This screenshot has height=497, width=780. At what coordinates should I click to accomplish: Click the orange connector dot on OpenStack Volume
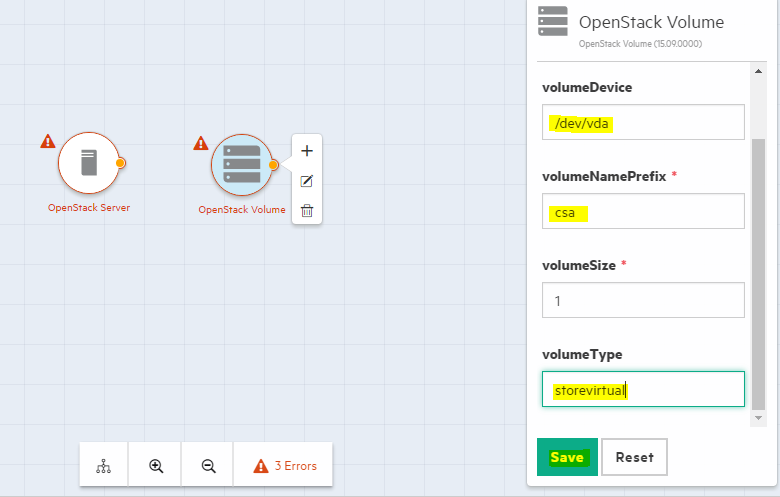pyautogui.click(x=273, y=165)
